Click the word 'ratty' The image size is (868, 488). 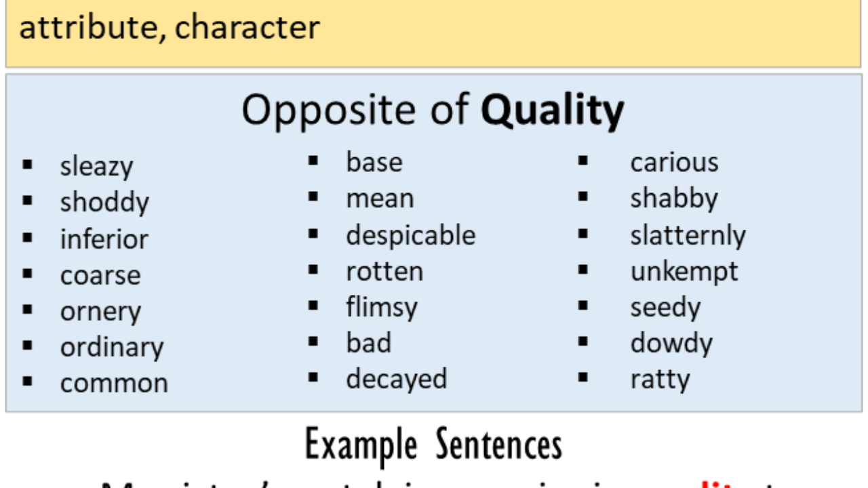coord(660,380)
